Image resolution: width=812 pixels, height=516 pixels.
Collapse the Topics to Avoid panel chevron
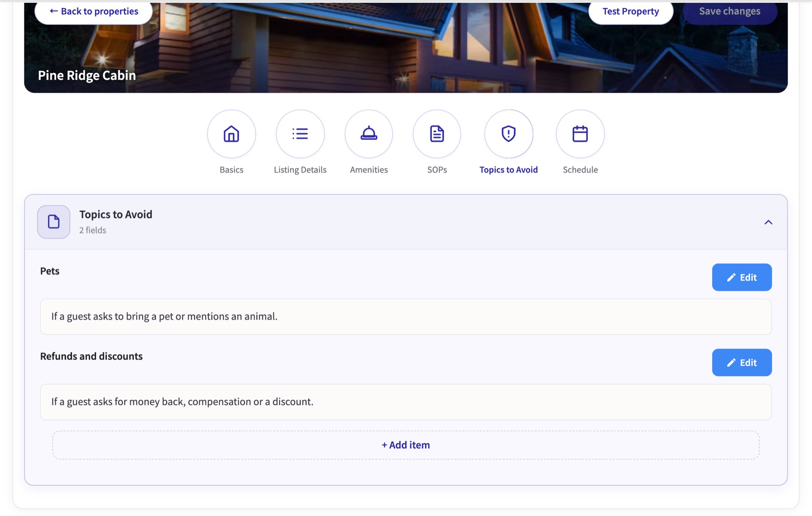coord(768,222)
